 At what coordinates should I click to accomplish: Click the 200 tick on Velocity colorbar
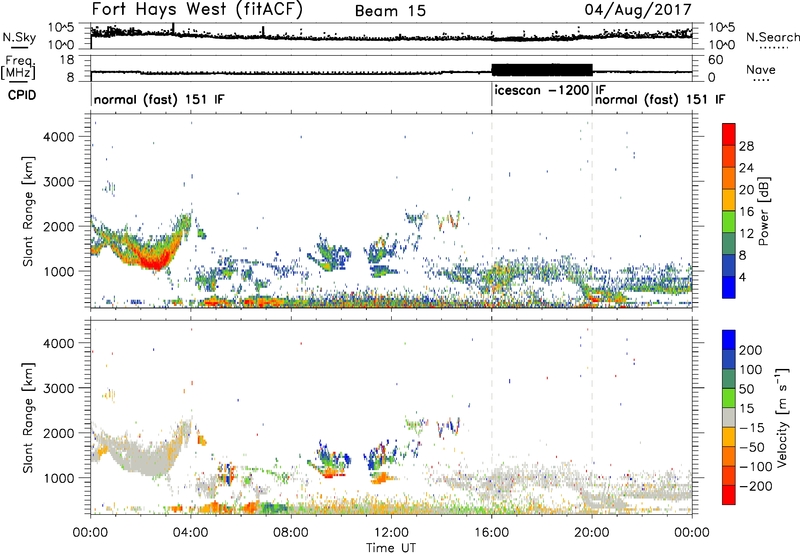pyautogui.click(x=751, y=350)
